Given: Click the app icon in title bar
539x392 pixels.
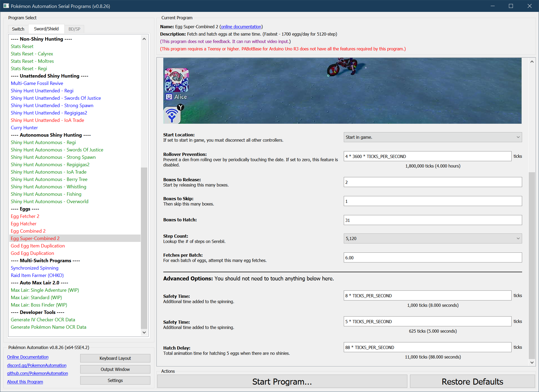Looking at the screenshot, I should tap(6, 6).
